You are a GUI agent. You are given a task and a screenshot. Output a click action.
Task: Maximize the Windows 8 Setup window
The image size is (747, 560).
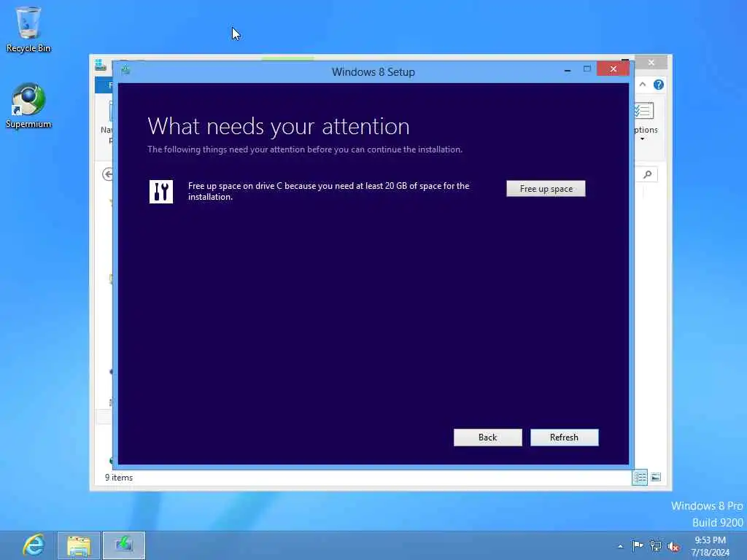[587, 69]
